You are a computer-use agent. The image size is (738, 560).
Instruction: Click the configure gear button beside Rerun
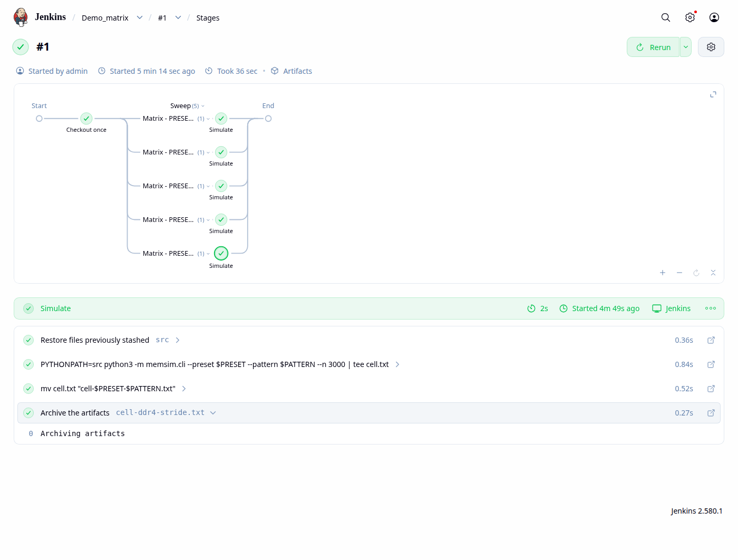[711, 47]
